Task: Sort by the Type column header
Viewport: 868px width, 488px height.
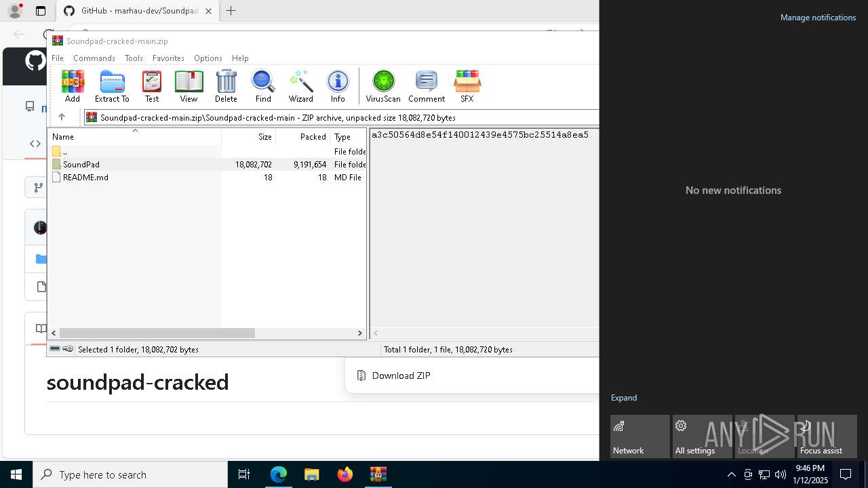Action: pyautogui.click(x=348, y=136)
